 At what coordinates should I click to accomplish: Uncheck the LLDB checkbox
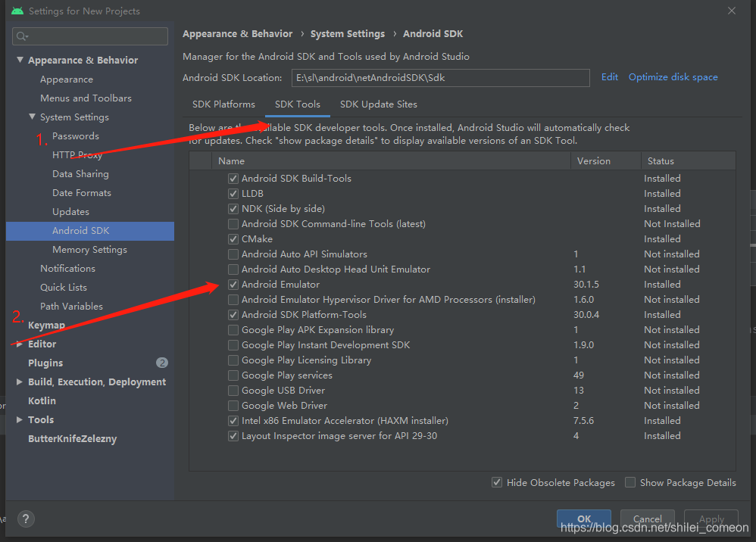[233, 194]
